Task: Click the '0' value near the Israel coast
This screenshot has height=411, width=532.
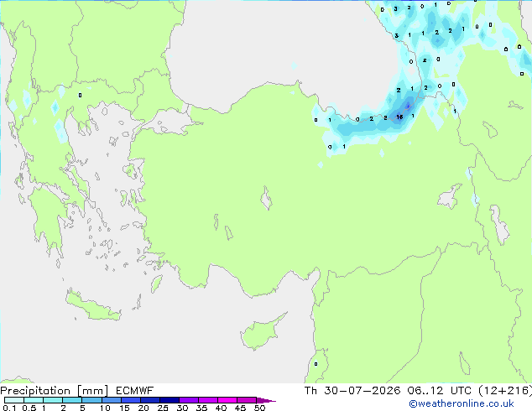Action: [316, 364]
